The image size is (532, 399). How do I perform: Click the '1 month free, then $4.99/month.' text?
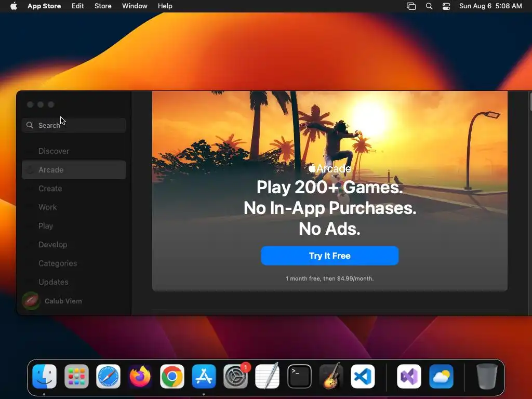point(329,278)
